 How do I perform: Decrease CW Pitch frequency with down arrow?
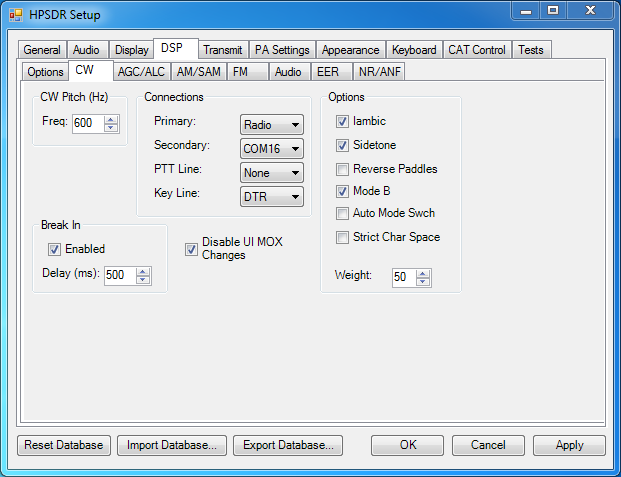click(x=111, y=128)
